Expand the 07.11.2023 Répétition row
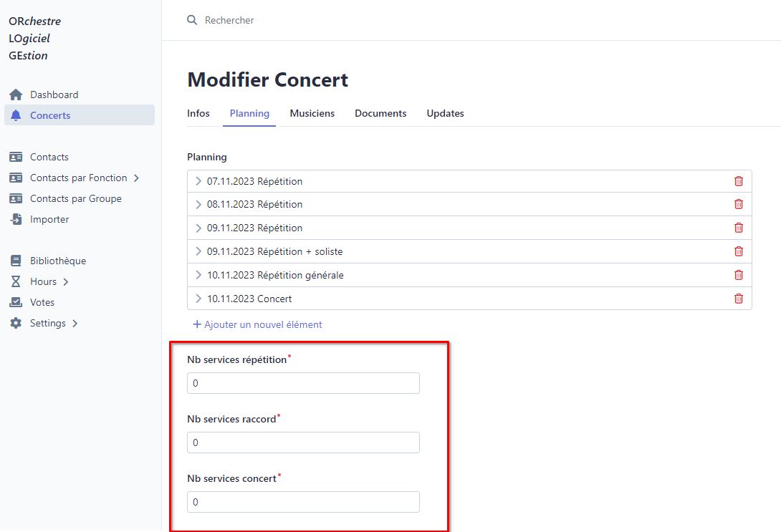781x532 pixels. 198,181
